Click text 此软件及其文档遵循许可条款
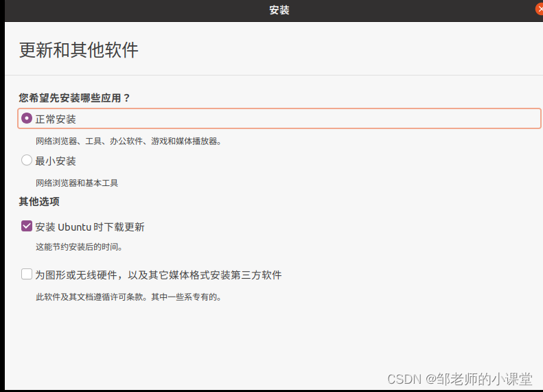The height and width of the screenshot is (392, 543). (91, 297)
